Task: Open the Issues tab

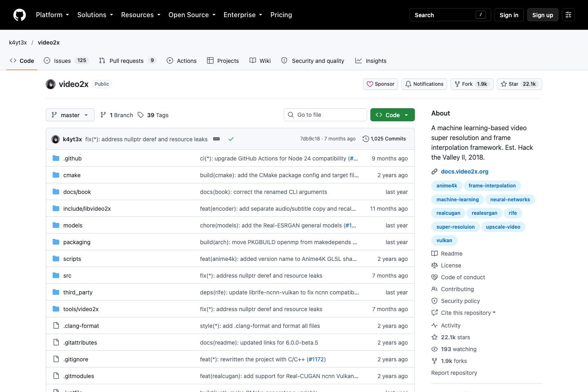Action: pyautogui.click(x=66, y=61)
